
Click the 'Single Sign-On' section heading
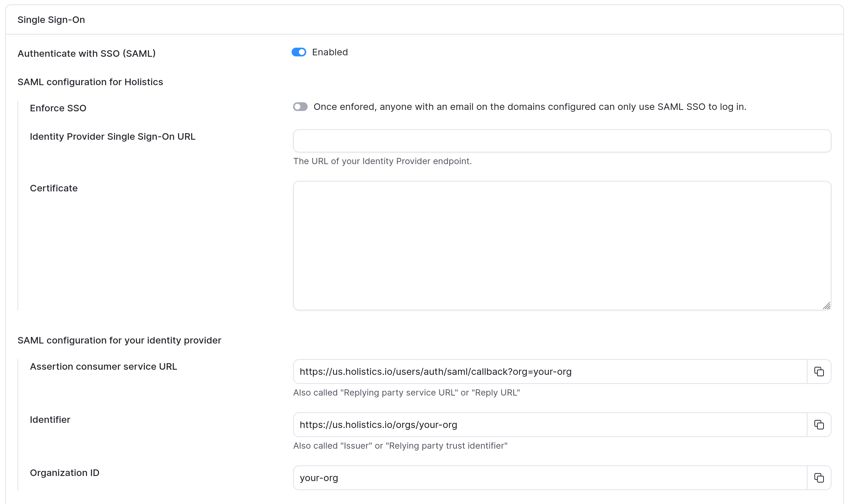[x=51, y=20]
